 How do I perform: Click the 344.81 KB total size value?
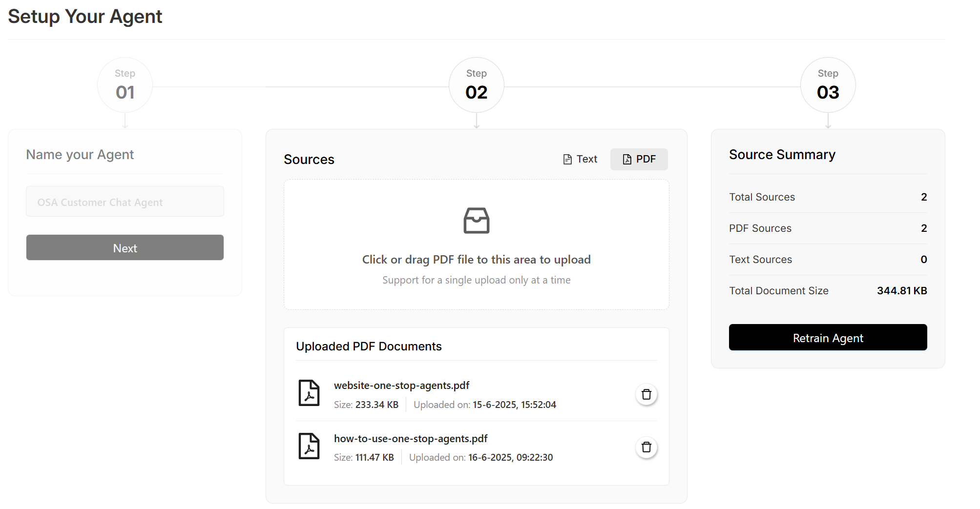tap(902, 291)
